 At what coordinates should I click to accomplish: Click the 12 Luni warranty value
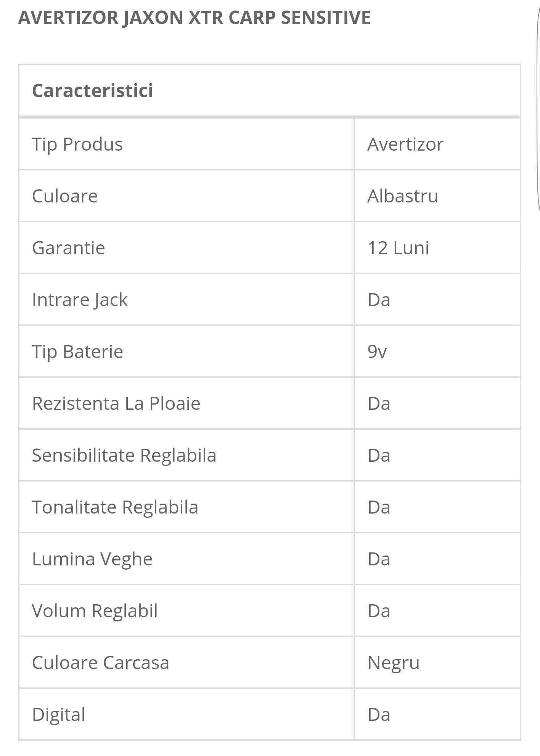(x=398, y=248)
